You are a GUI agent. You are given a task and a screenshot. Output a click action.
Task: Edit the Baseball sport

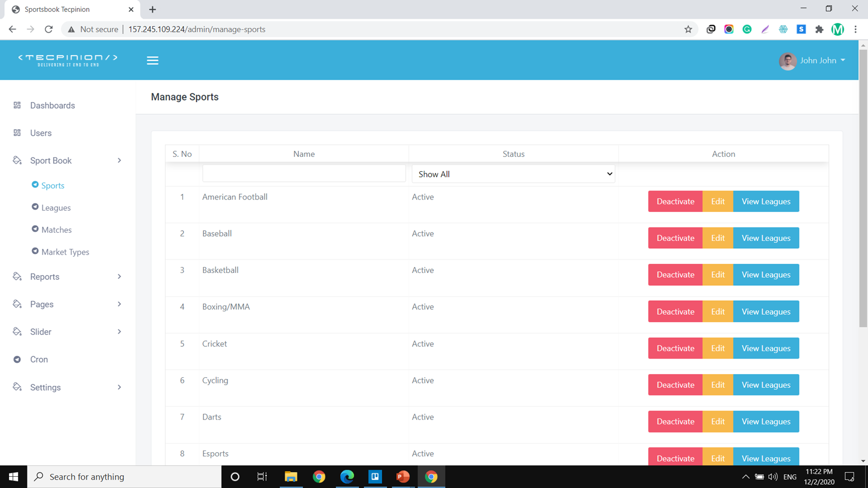tap(718, 238)
